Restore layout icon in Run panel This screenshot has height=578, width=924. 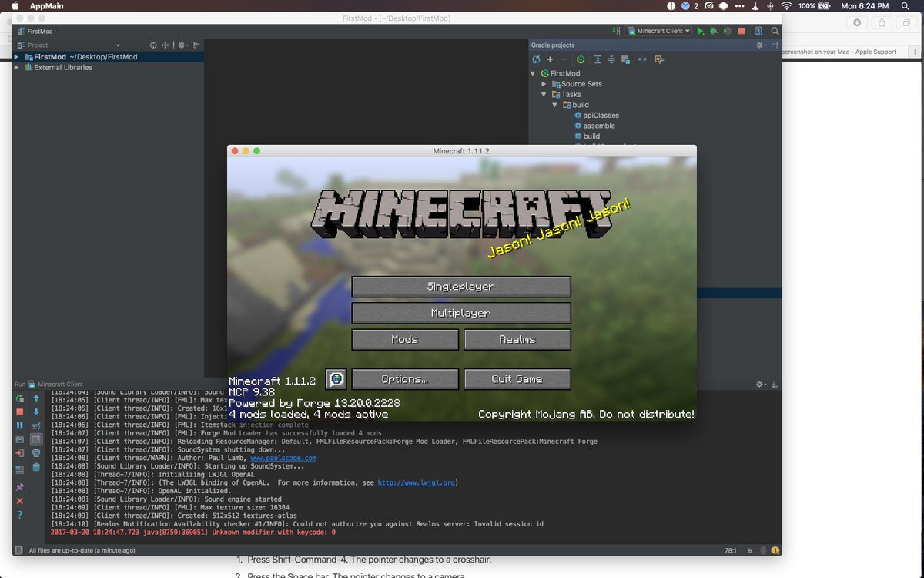19,469
